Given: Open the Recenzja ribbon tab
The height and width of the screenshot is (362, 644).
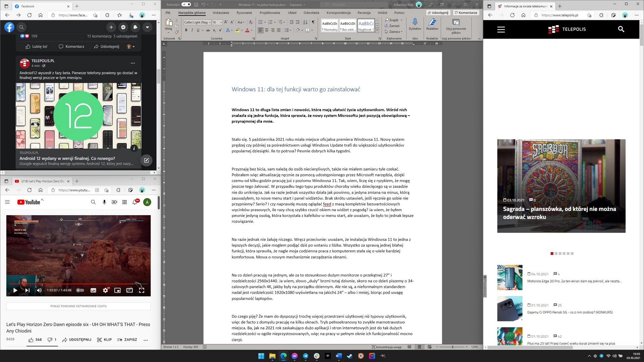Looking at the screenshot, I should click(364, 13).
